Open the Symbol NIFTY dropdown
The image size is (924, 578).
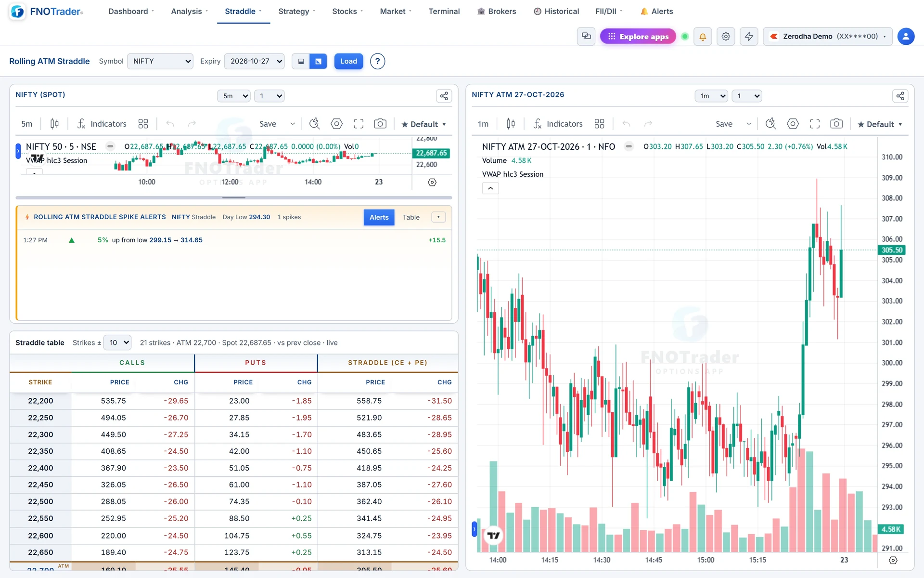[x=160, y=61]
